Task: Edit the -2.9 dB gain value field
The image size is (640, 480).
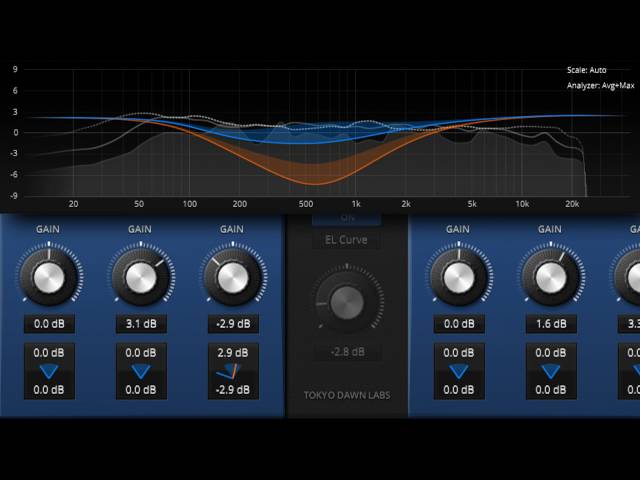Action: click(233, 324)
